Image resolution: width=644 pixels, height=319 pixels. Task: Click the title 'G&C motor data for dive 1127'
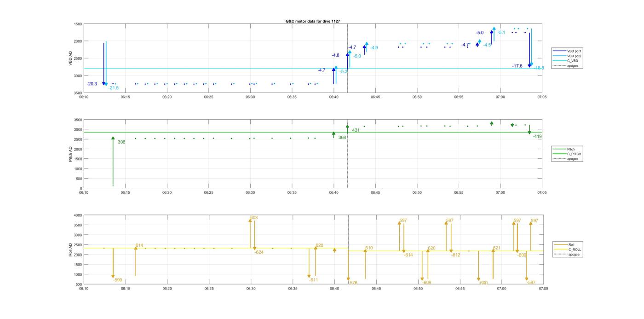pos(313,21)
